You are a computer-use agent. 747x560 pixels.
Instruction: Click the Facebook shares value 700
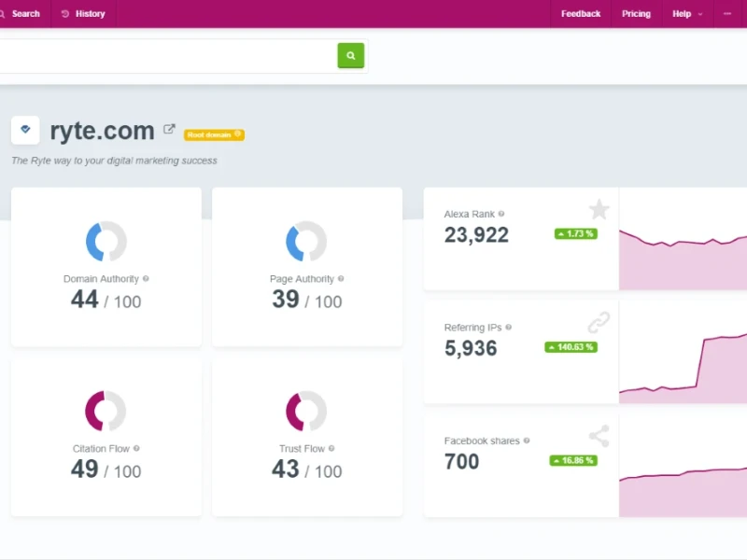461,461
